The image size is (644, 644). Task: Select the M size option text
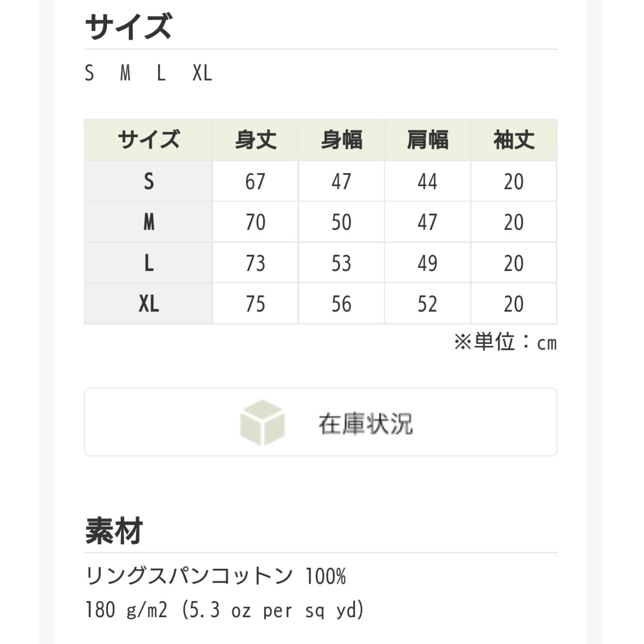(125, 73)
